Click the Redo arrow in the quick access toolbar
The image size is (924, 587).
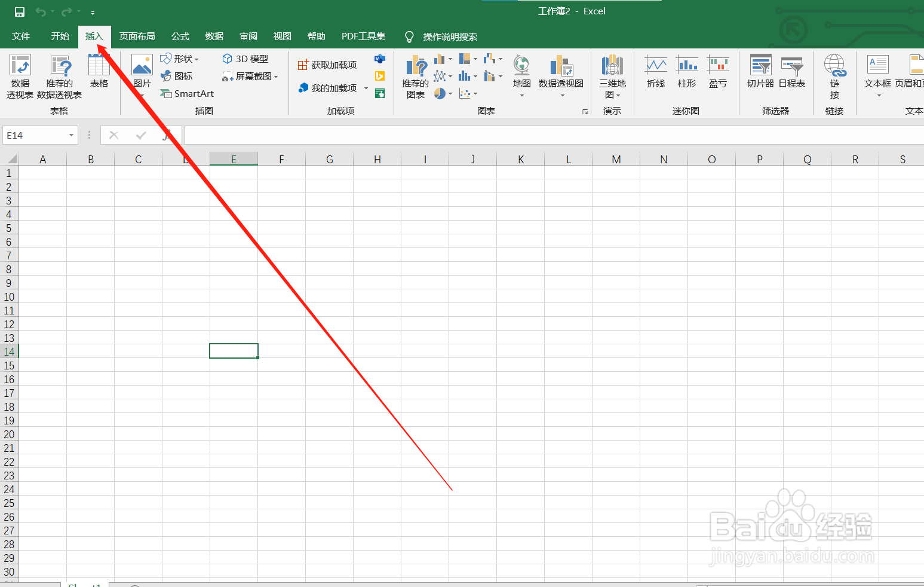tap(67, 12)
